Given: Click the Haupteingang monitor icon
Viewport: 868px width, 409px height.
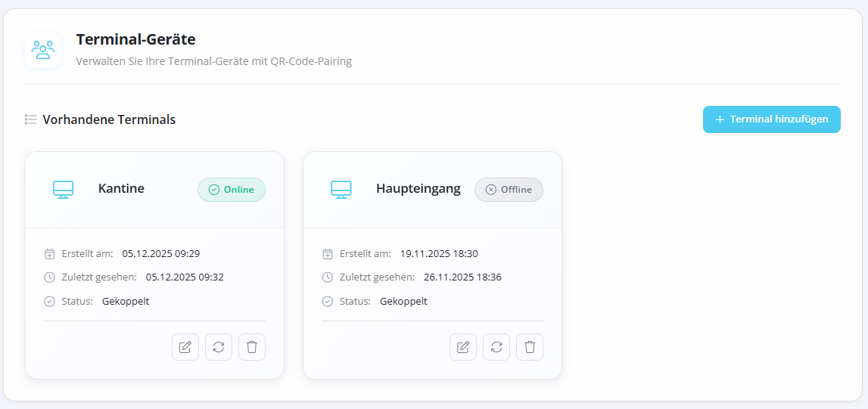Looking at the screenshot, I should [x=341, y=190].
